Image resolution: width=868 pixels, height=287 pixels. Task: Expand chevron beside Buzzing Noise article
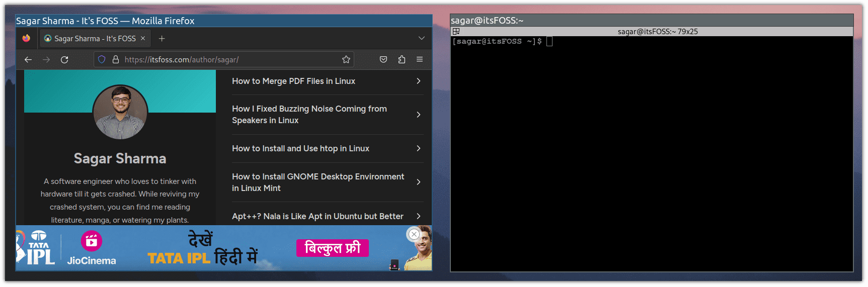tap(419, 115)
